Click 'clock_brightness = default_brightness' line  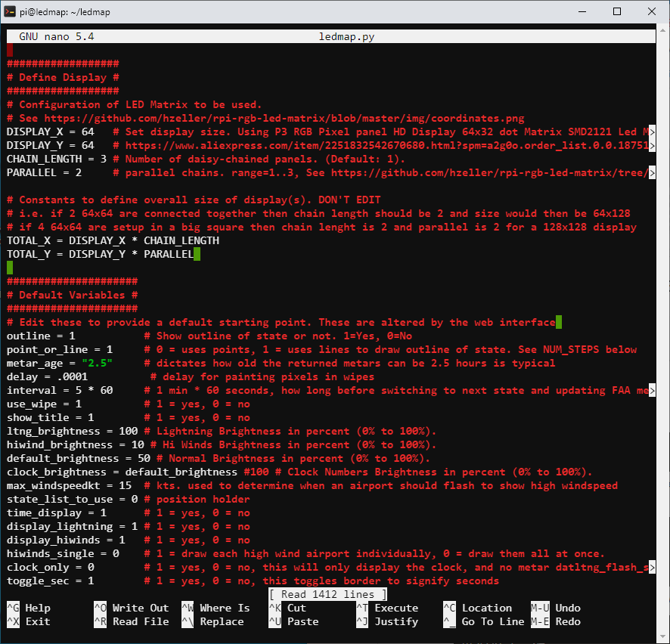122,472
